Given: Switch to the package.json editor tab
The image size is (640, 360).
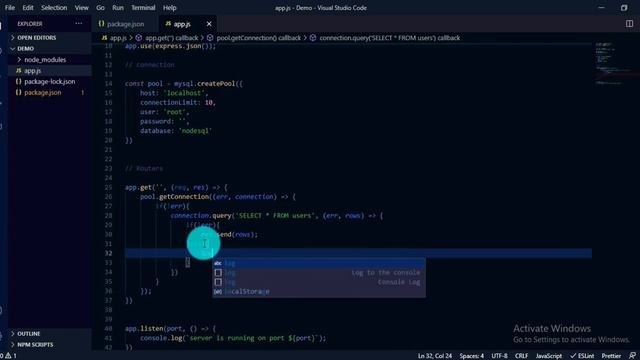Looking at the screenshot, I should (125, 24).
